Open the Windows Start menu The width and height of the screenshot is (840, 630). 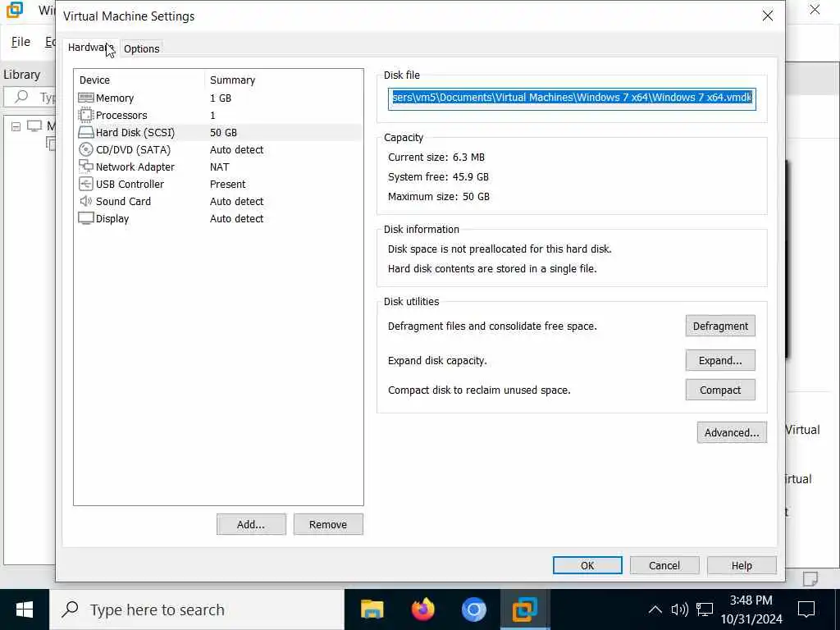tap(25, 609)
